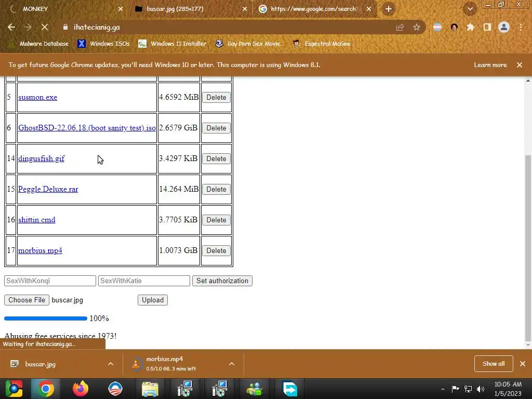Click the Choose File button

coord(27,300)
